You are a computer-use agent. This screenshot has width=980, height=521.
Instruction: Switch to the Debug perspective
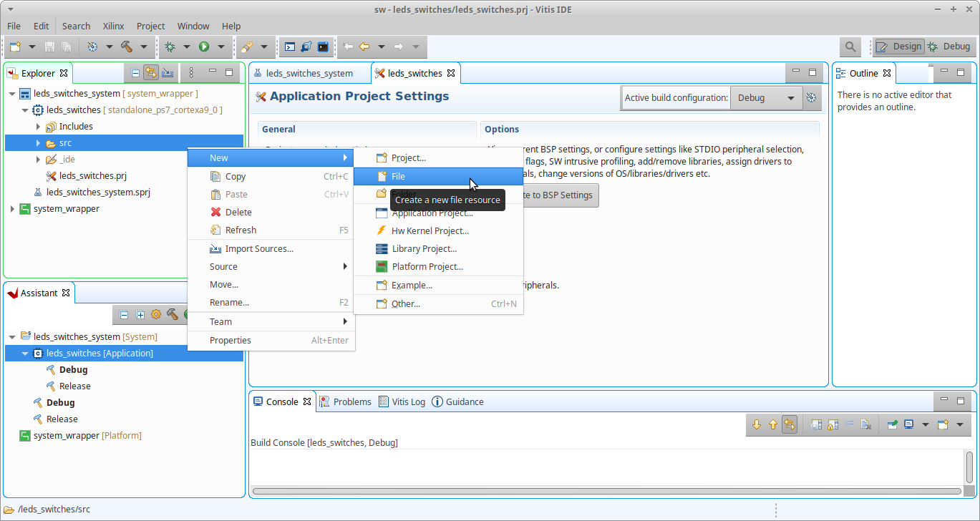(x=949, y=47)
